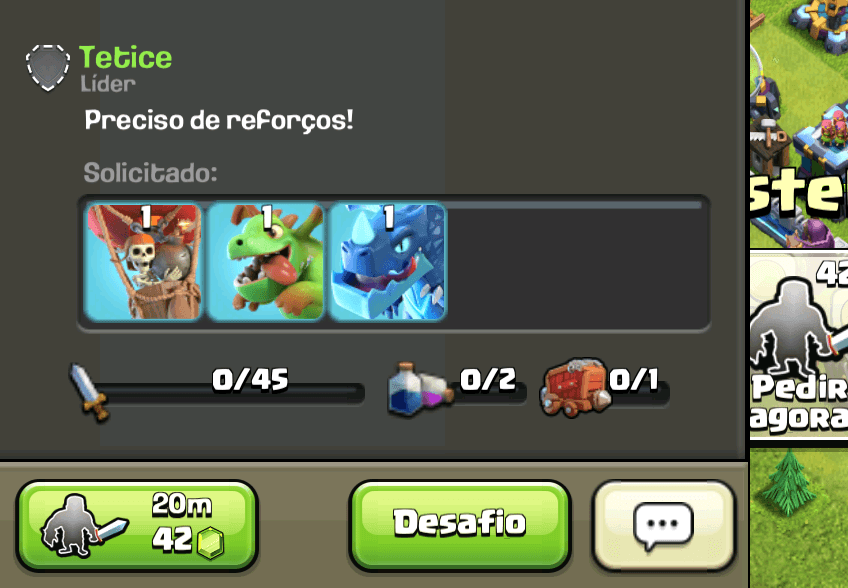Image resolution: width=848 pixels, height=588 pixels.
Task: Click the sword troop capacity icon
Action: (x=90, y=392)
